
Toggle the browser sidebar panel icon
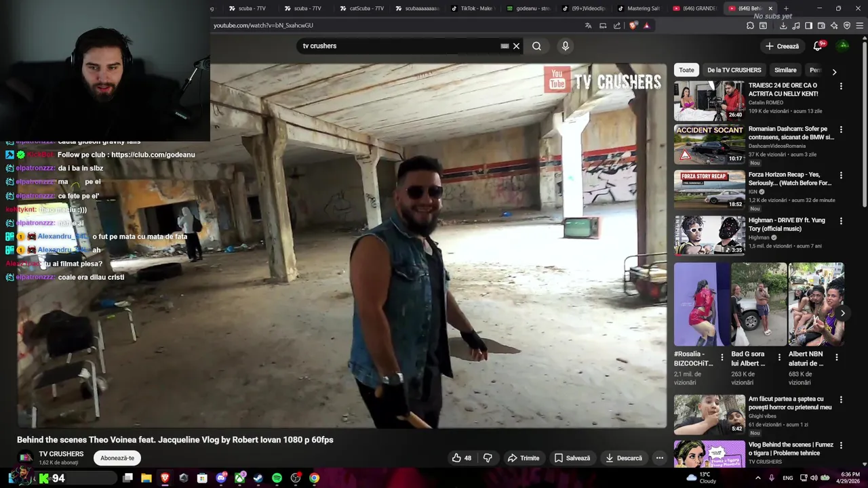point(809,26)
